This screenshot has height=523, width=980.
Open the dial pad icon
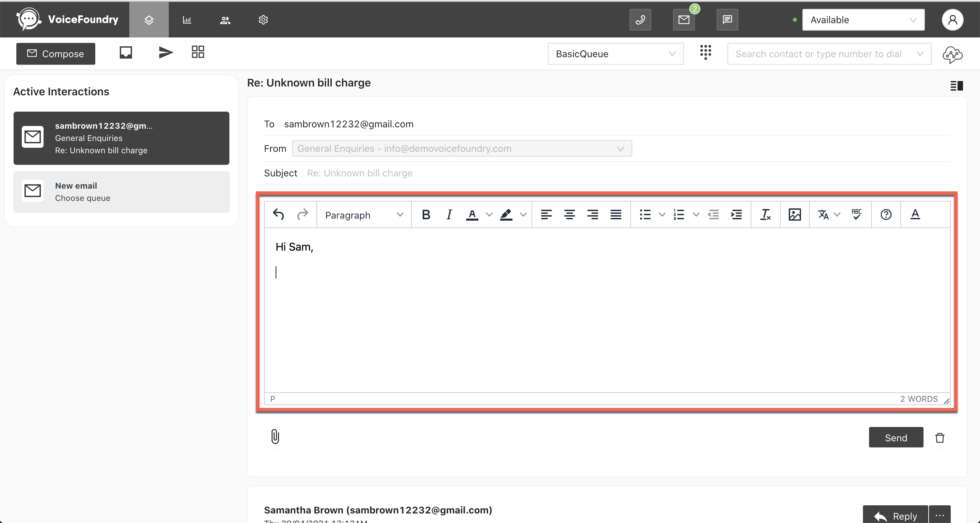pyautogui.click(x=706, y=52)
